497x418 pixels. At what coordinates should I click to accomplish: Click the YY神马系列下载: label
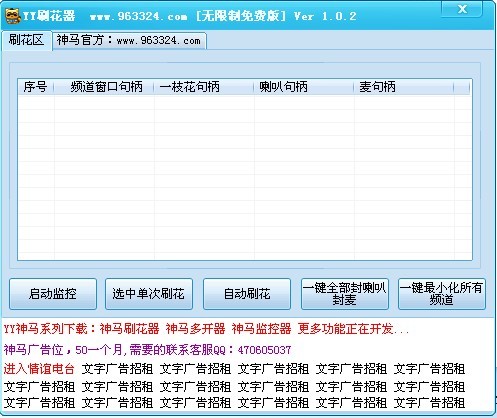click(50, 329)
